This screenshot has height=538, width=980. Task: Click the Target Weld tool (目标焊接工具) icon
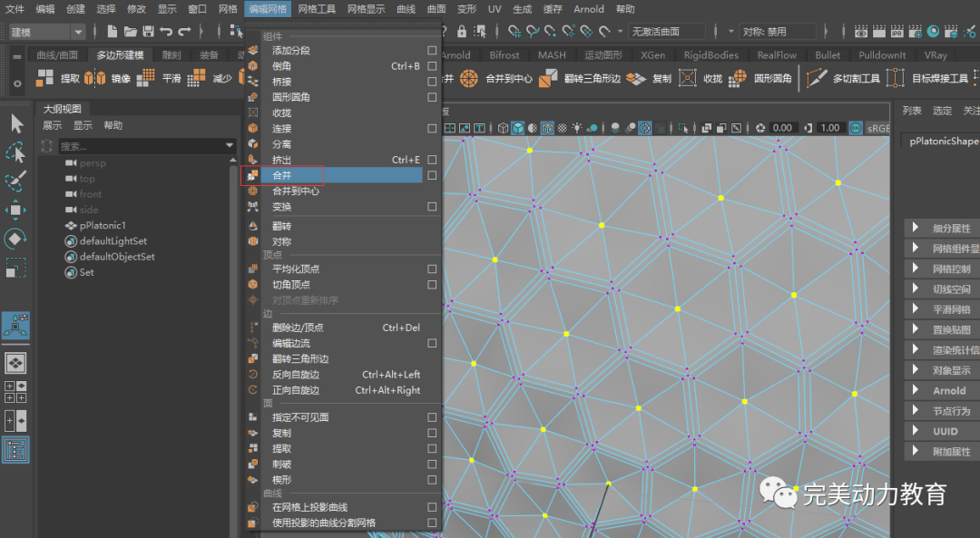(896, 79)
